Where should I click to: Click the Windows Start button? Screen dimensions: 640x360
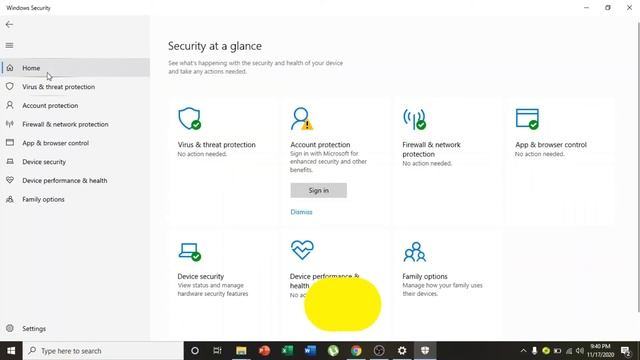coord(11,351)
